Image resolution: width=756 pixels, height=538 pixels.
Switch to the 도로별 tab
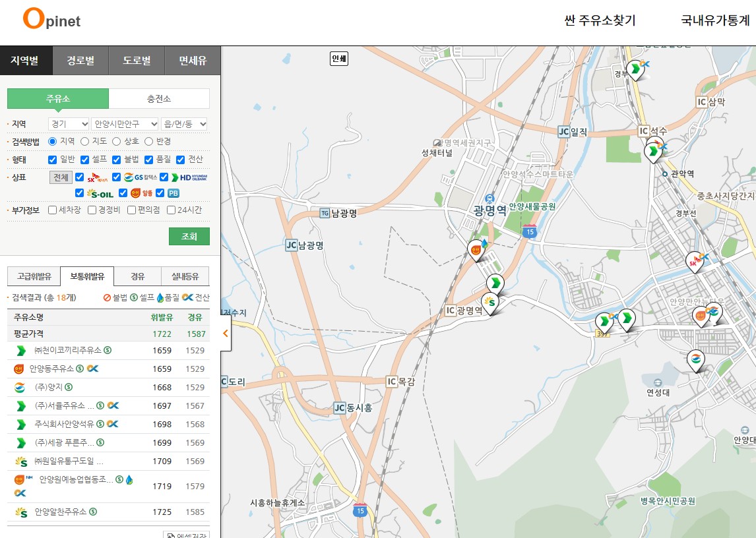point(137,61)
